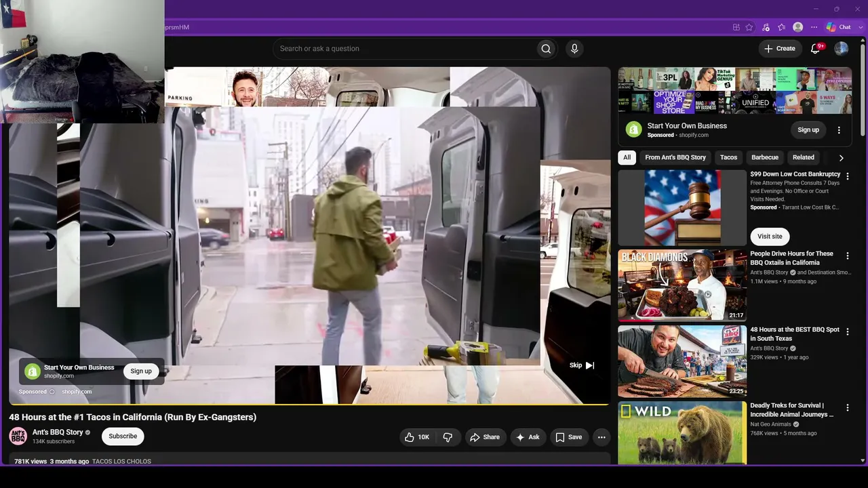
Task: Open the YouTube account avatar menu
Action: tap(841, 49)
